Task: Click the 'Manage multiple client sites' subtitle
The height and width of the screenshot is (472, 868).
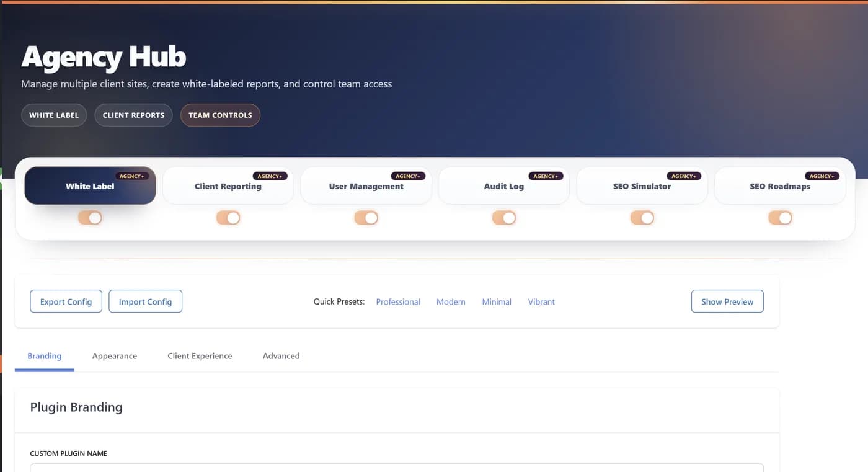Action: pyautogui.click(x=206, y=84)
